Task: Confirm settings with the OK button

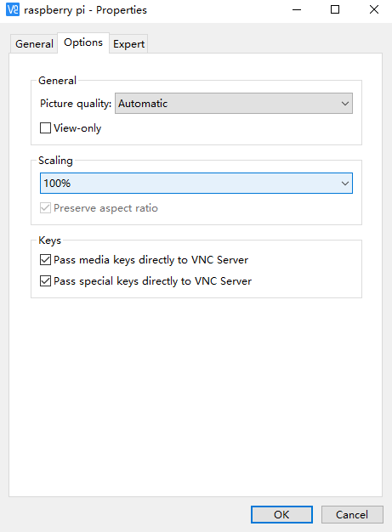Action: click(x=281, y=515)
